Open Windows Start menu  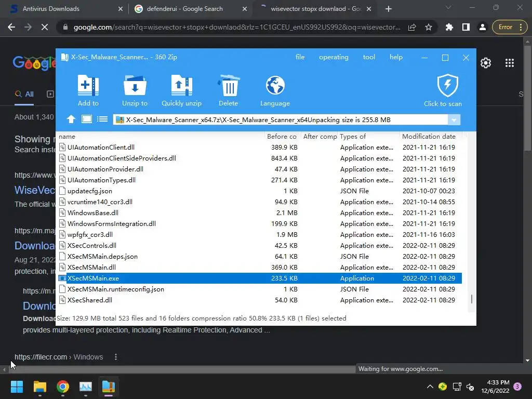17,387
